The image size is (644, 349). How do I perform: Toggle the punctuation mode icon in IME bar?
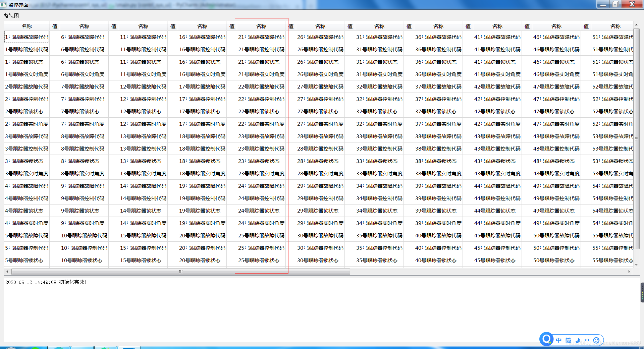[x=587, y=340]
